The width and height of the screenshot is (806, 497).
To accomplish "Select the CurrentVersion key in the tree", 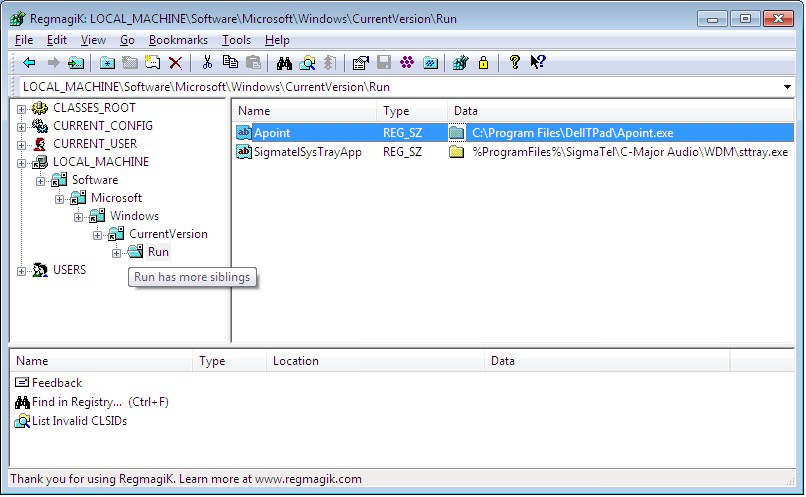I will tap(168, 234).
